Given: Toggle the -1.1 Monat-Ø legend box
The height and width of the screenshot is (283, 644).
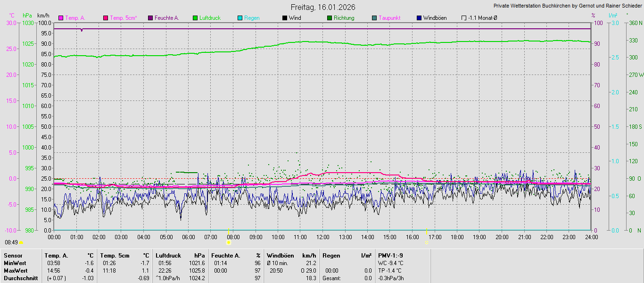Looking at the screenshot, I should 464,18.
